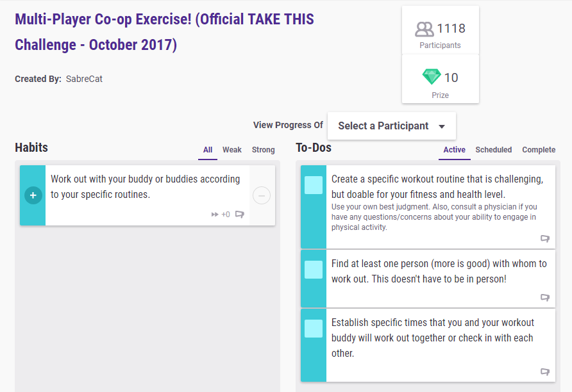
Task: Click the creator name SabreCat
Action: coord(84,79)
